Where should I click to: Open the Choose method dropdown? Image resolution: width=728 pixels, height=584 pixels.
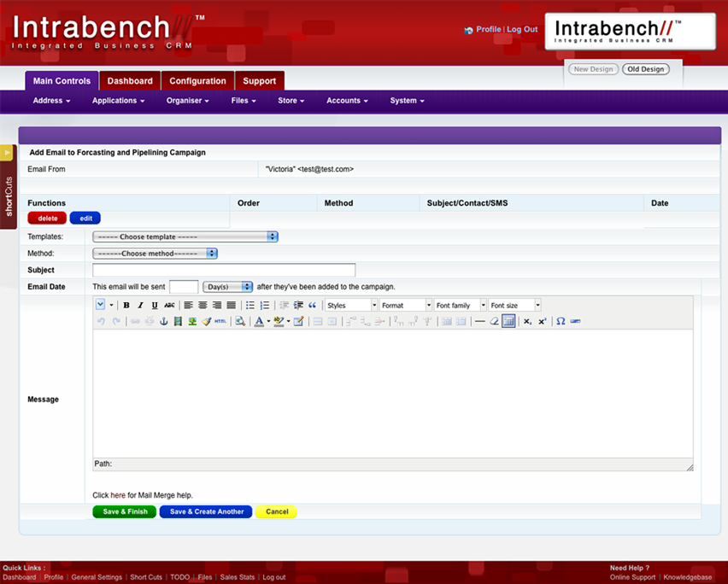(x=155, y=254)
